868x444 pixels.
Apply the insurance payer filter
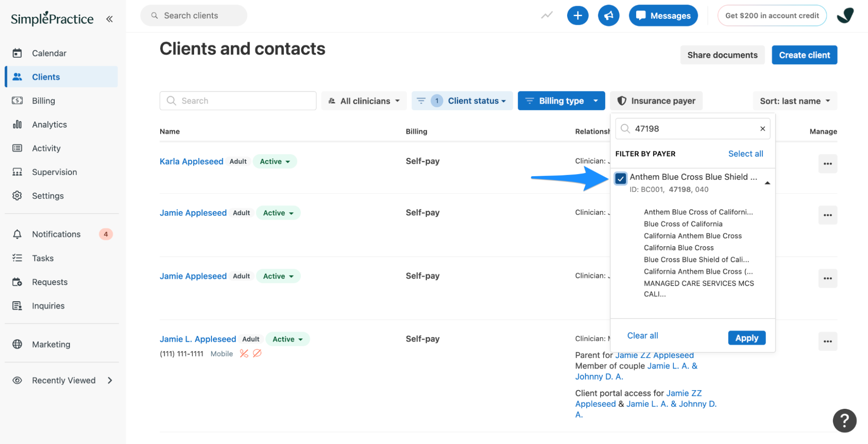(x=746, y=338)
